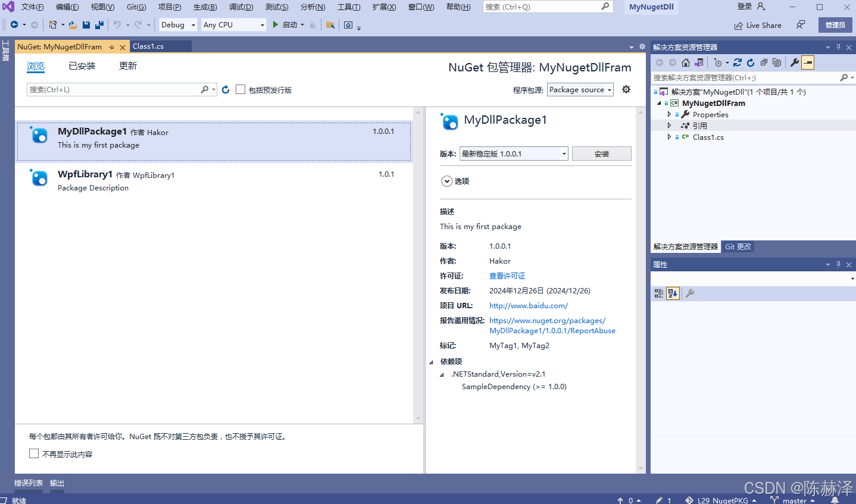The width and height of the screenshot is (856, 504).
Task: Click the refresh icon in Solution Explorer
Action: [751, 62]
